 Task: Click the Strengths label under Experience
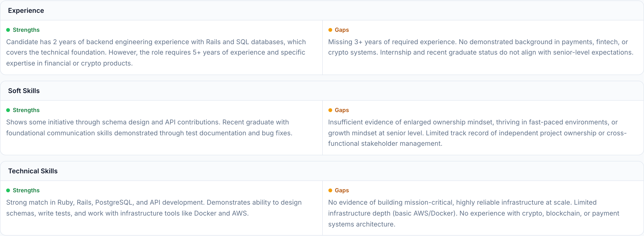[x=26, y=30]
